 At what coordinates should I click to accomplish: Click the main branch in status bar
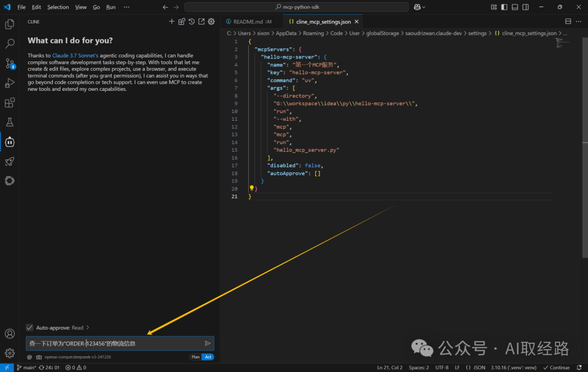click(26, 368)
